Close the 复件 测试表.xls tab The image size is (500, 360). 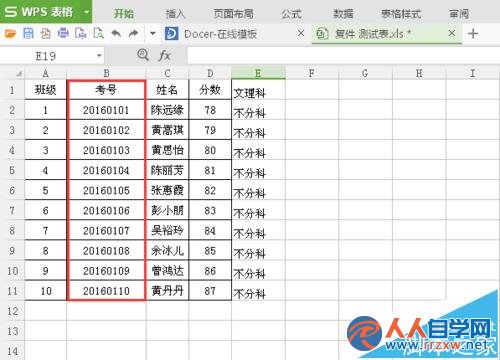452,33
